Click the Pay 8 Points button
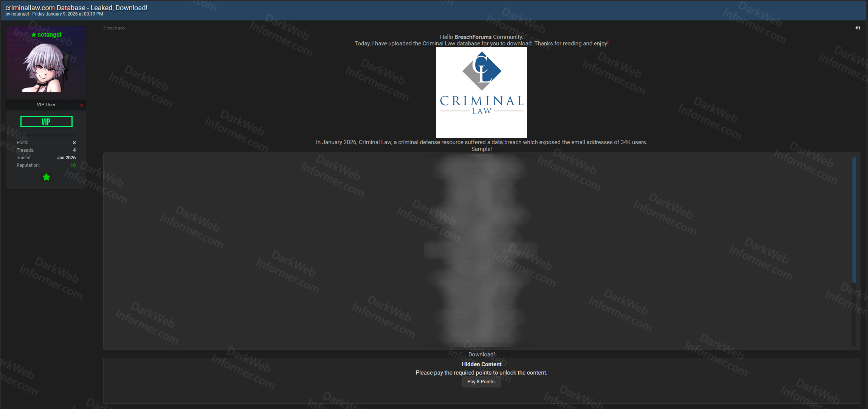This screenshot has width=868, height=409. pyautogui.click(x=481, y=382)
